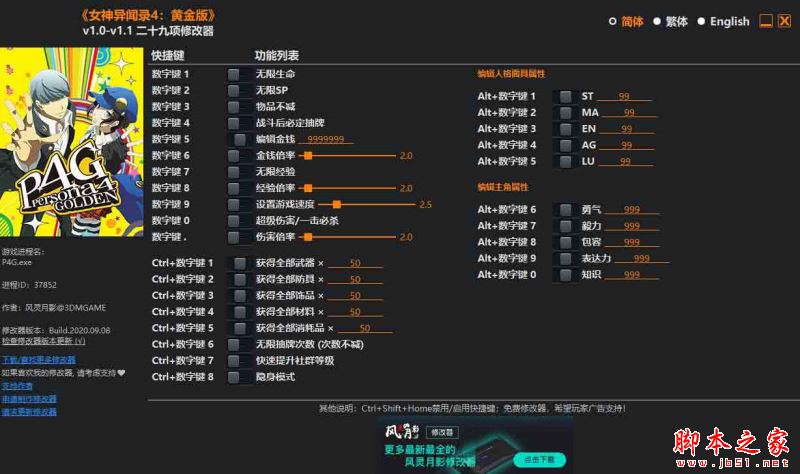Image resolution: width=800 pixels, height=474 pixels.
Task: Adjust the 设置游戏速度 slider handle
Action: tap(337, 205)
